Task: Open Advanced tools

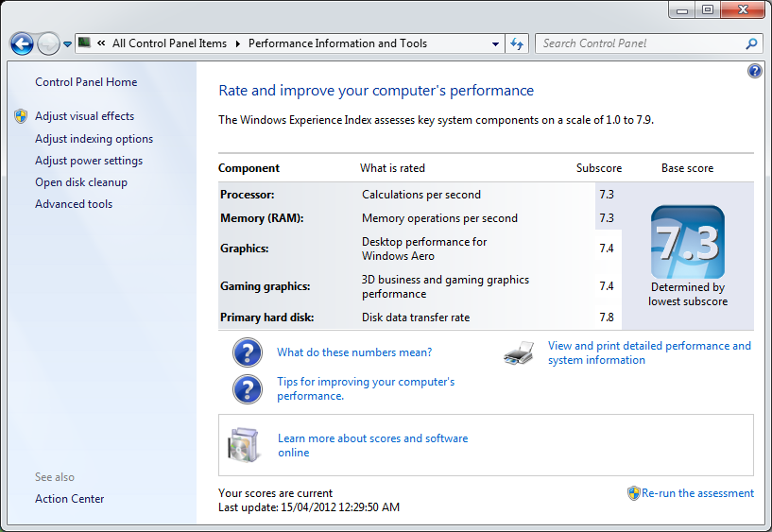Action: 74,204
